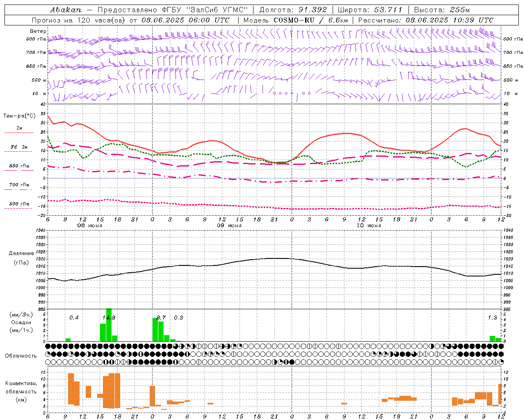The width and height of the screenshot is (525, 420).
Task: Click the "08 июня" date label
Action: pos(90,226)
